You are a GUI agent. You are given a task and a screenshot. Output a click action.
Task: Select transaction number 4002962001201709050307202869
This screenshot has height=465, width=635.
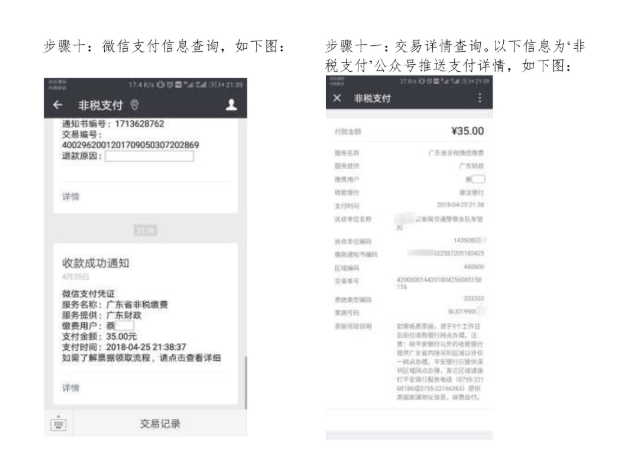pyautogui.click(x=130, y=145)
